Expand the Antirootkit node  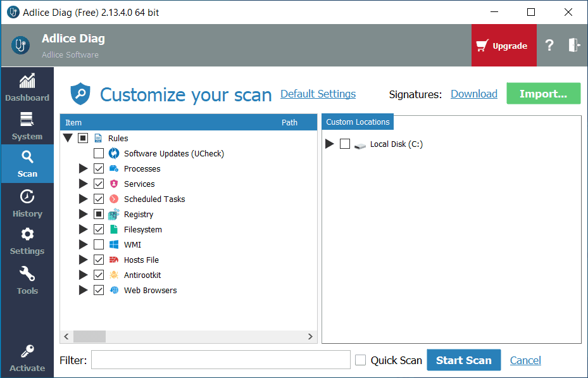83,275
